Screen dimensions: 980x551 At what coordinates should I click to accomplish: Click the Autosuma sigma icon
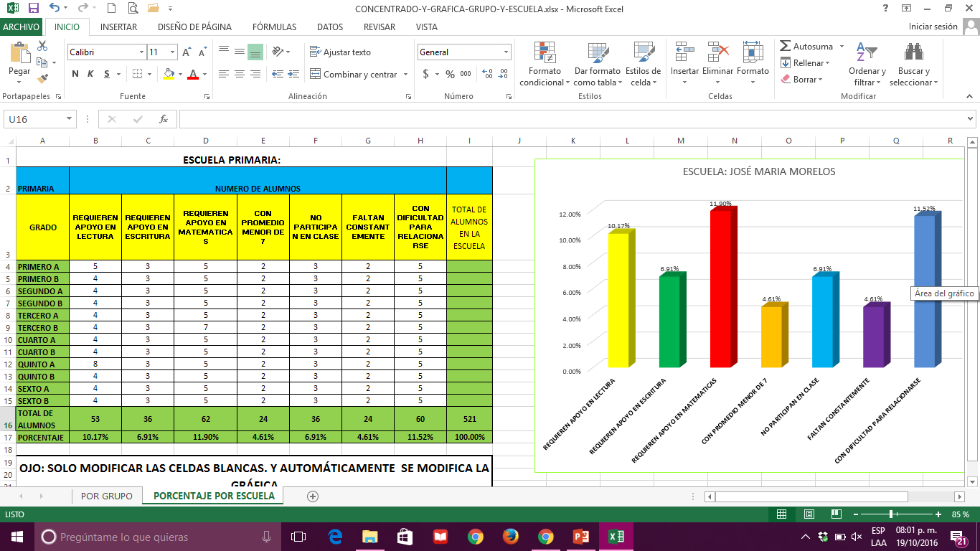785,46
